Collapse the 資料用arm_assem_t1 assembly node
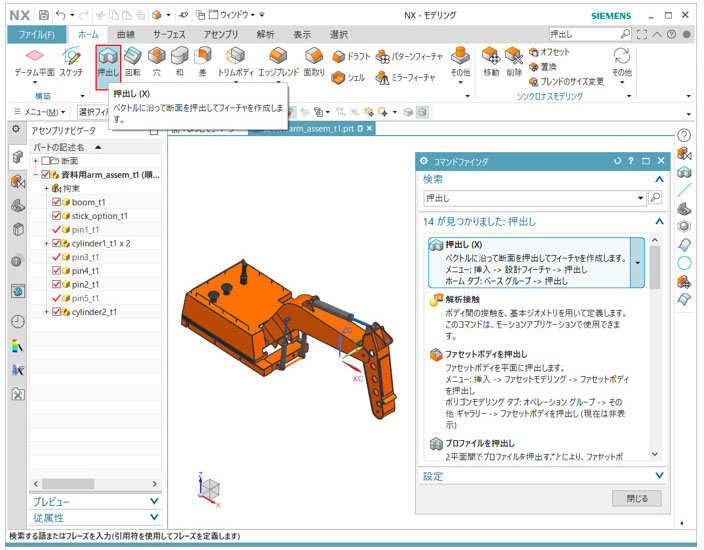Image resolution: width=704 pixels, height=550 pixels. pyautogui.click(x=35, y=175)
